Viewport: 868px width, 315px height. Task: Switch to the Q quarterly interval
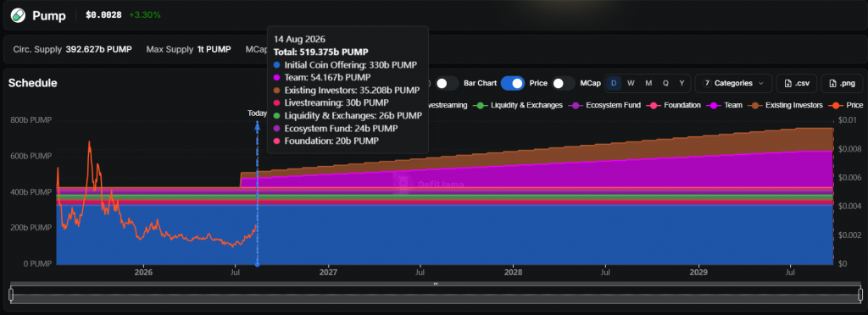(665, 84)
